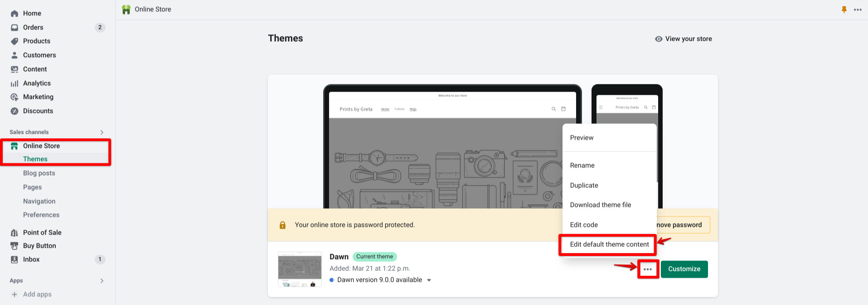Viewport: 868px width, 305px height.
Task: Open Analytics via bar chart icon
Action: pyautogui.click(x=15, y=84)
